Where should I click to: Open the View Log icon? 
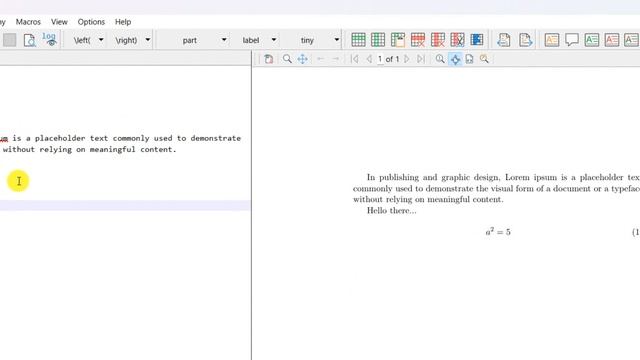tap(49, 39)
